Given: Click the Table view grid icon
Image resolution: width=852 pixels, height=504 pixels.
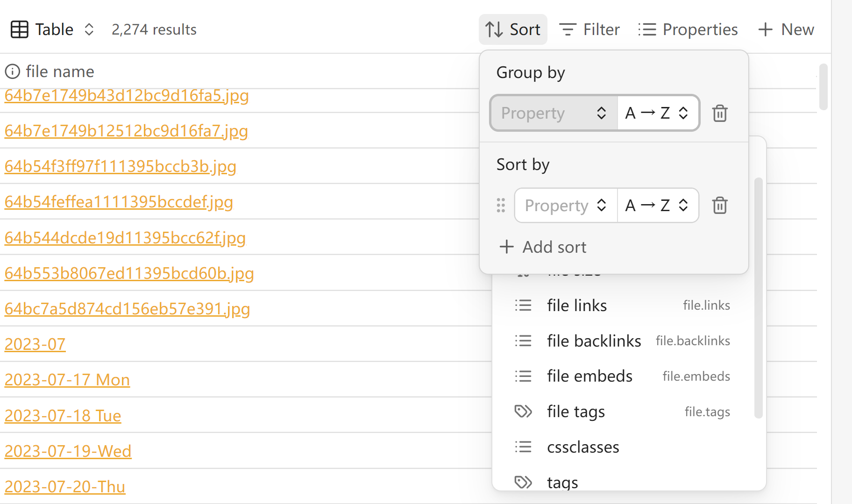Looking at the screenshot, I should [20, 29].
